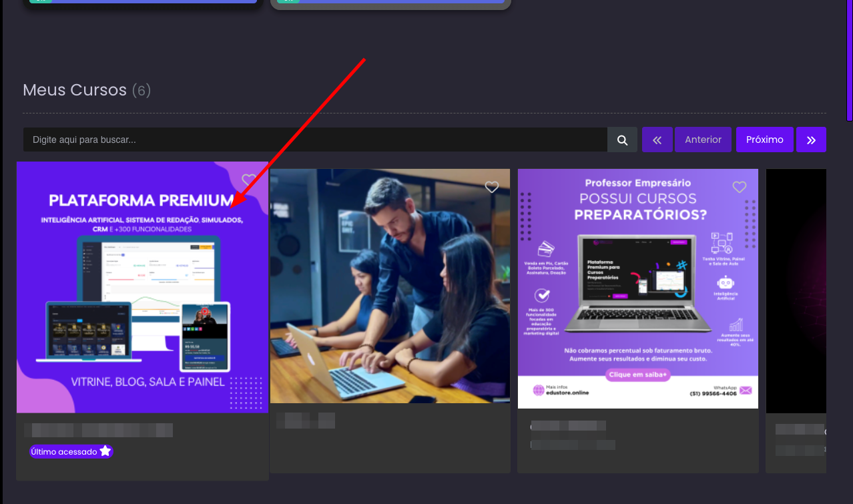Click the title below the team photo thumbnail

pos(305,421)
